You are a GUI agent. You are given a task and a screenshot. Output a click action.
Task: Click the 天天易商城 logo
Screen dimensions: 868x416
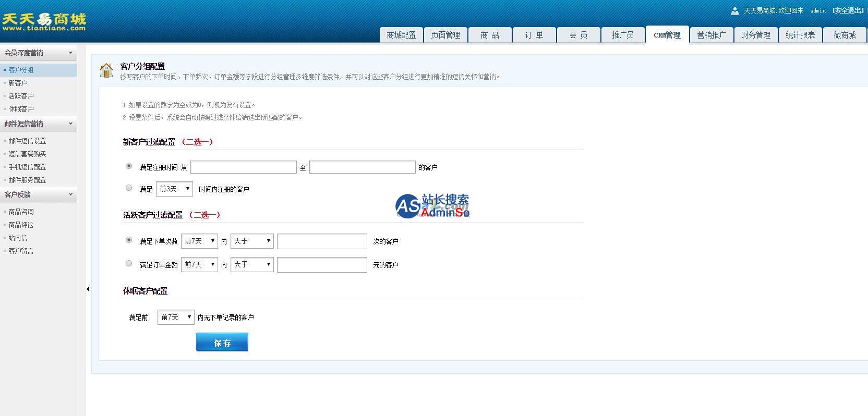pos(44,22)
